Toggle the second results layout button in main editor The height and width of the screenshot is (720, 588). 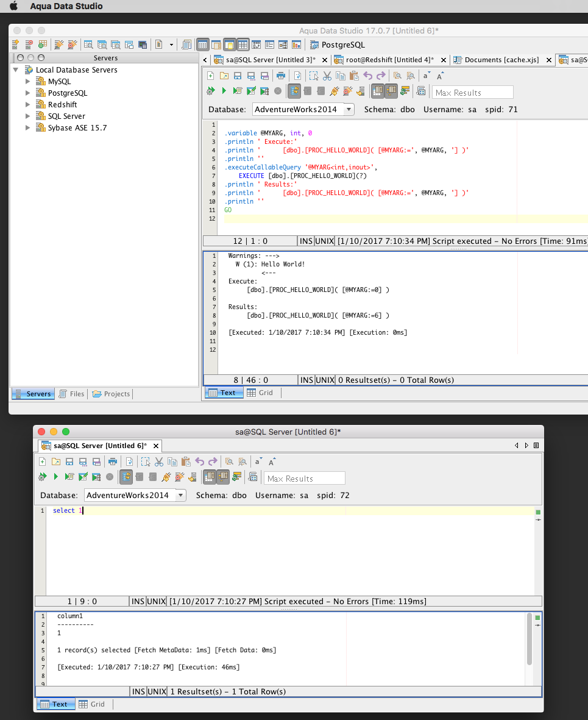click(391, 90)
